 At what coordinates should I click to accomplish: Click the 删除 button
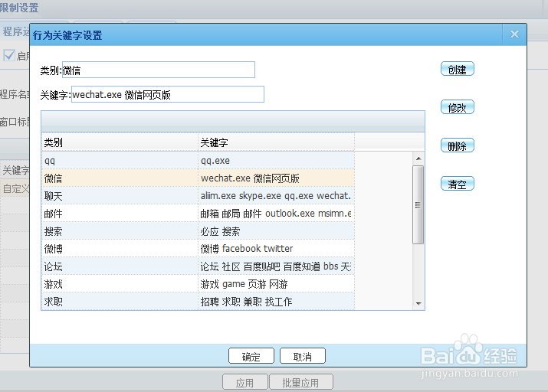click(x=457, y=145)
